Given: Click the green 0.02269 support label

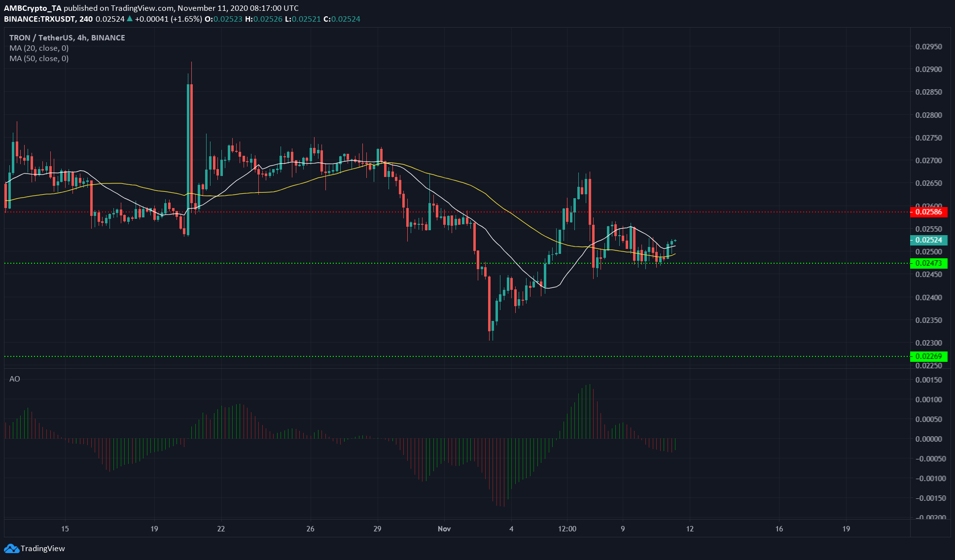Looking at the screenshot, I should pos(928,356).
